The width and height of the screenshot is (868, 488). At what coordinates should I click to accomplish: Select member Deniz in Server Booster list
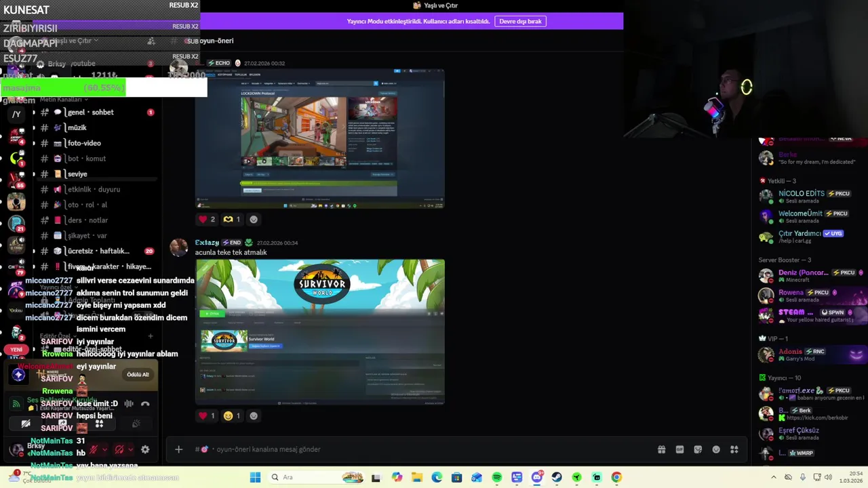812,276
